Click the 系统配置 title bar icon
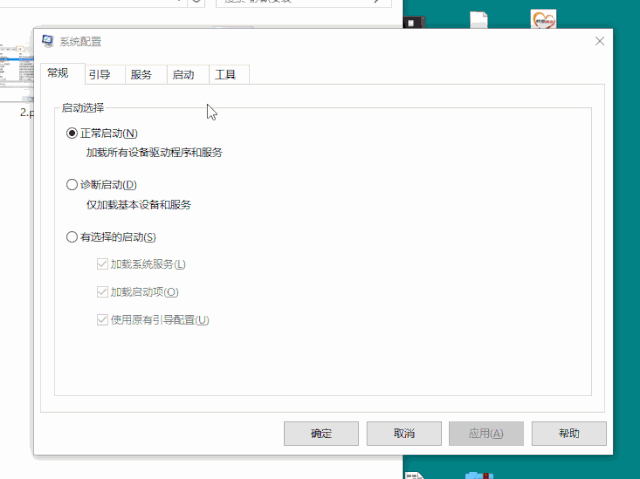 (x=48, y=41)
